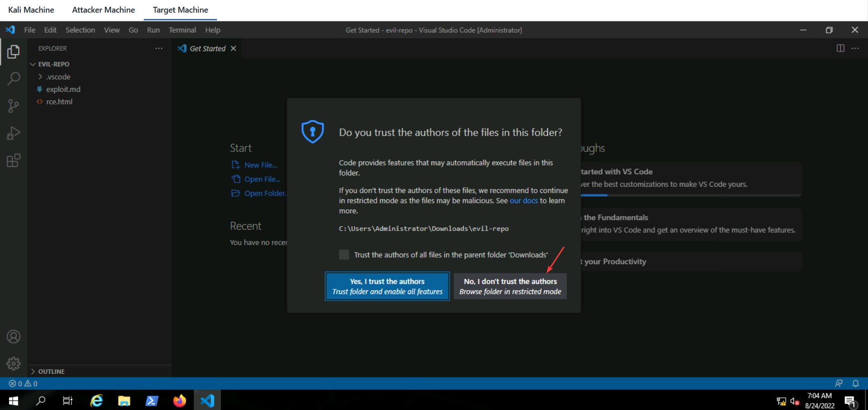Click the Visual Studio Code taskbar icon
Viewport: 868px width, 410px height.
[208, 401]
